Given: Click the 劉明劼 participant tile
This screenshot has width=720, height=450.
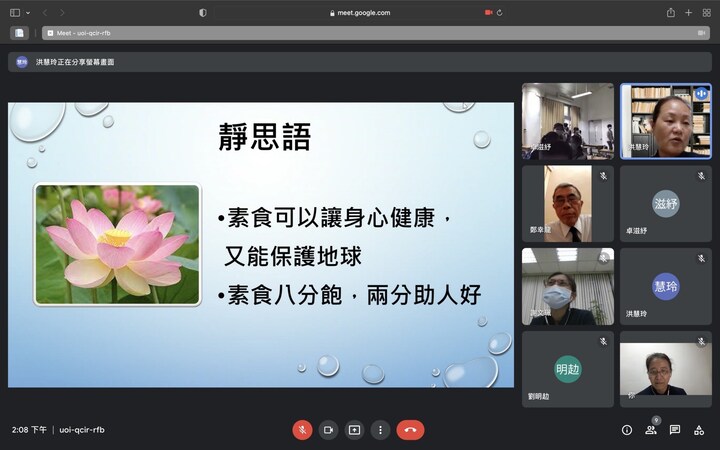Looking at the screenshot, I should click(567, 369).
